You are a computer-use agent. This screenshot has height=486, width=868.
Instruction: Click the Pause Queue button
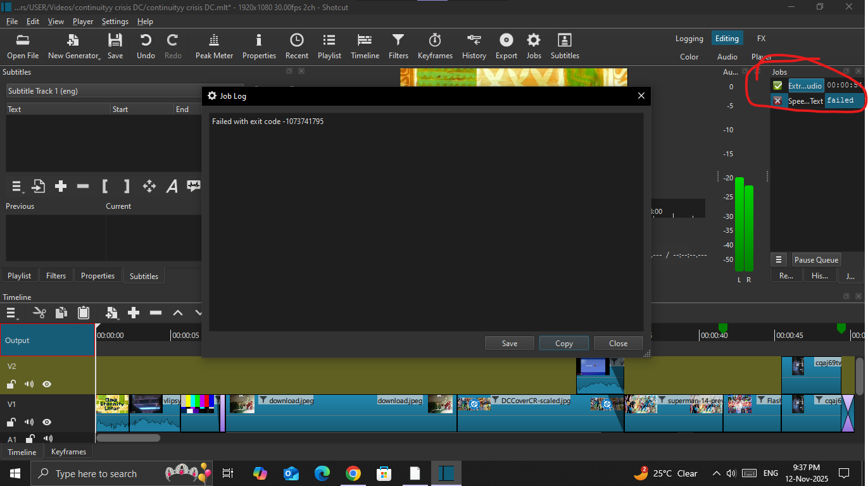click(x=816, y=260)
